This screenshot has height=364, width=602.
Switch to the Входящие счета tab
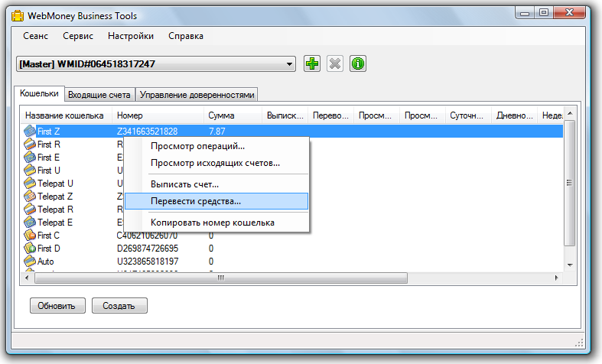[x=99, y=95]
